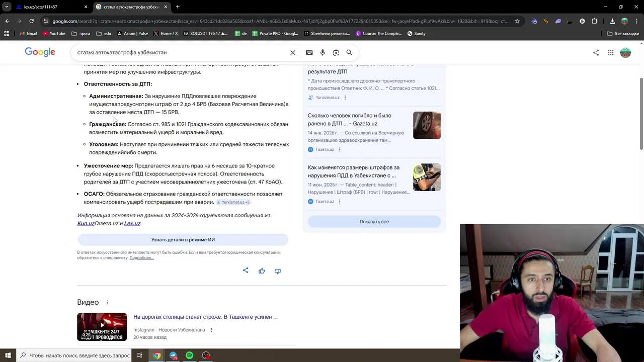Open OBS Studio from taskbar
This screenshot has width=644, height=362.
coord(206,355)
